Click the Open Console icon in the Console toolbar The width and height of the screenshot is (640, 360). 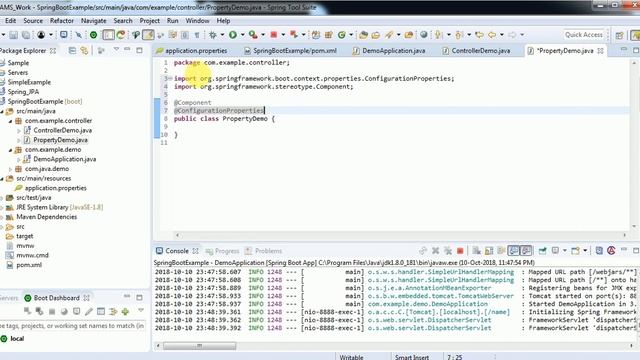(576, 251)
